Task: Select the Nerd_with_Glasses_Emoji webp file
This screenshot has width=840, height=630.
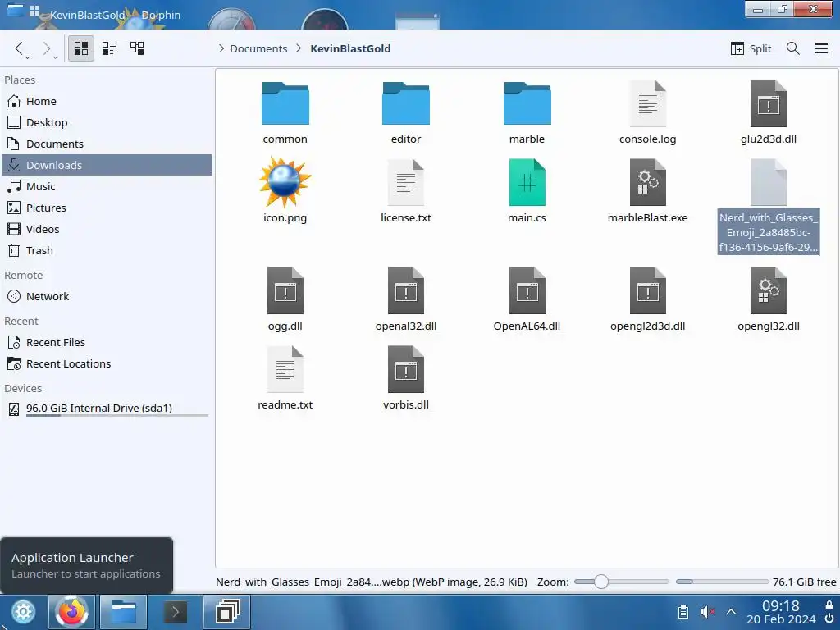Action: 769,206
